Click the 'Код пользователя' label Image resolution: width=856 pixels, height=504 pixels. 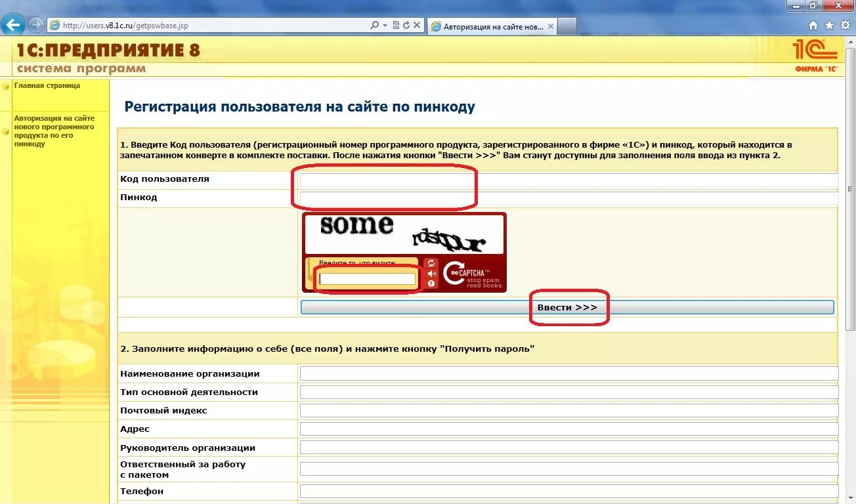point(165,179)
